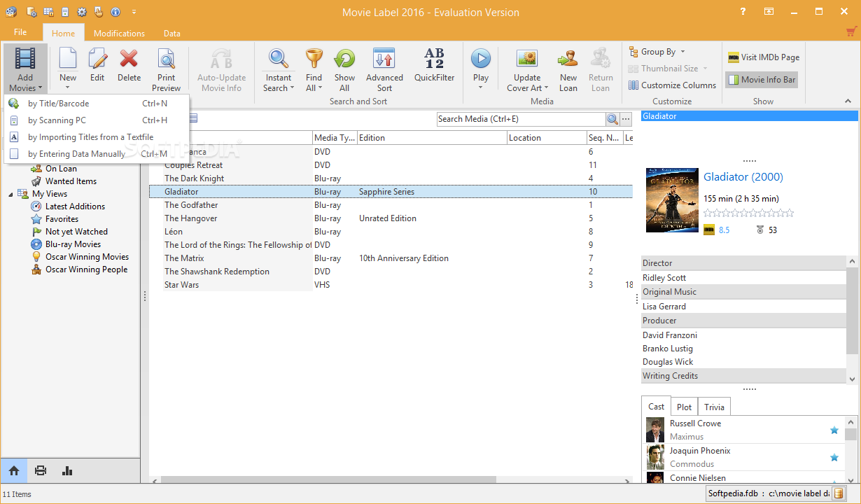Click the red Delete X icon
861x504 pixels.
[129, 59]
